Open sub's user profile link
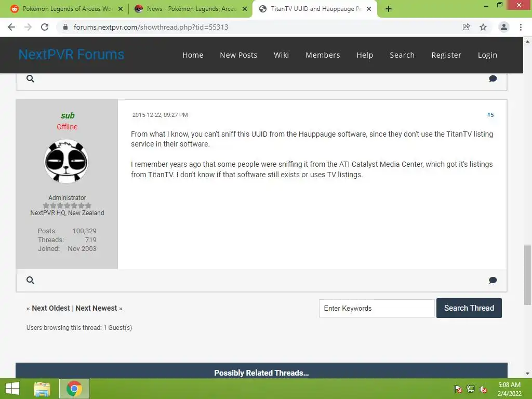Screen dimensions: 532x399 click(67, 116)
